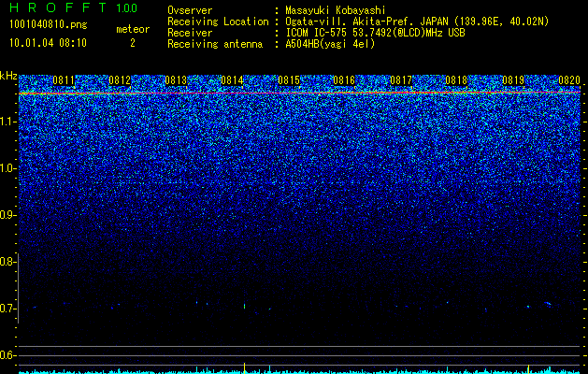Viewport: 588px width, 374px height.
Task: Click the 1.1 kHz axis label
Action: (x=7, y=122)
